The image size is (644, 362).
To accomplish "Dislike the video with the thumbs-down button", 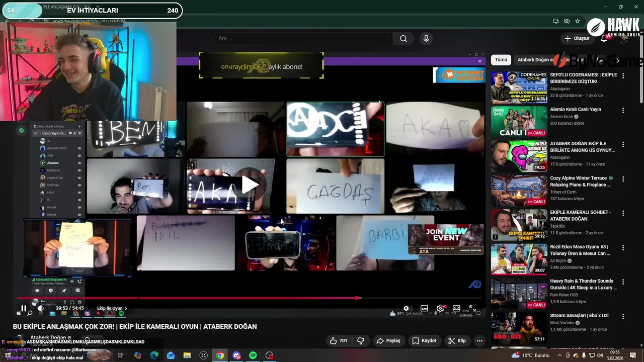I will coord(361,341).
